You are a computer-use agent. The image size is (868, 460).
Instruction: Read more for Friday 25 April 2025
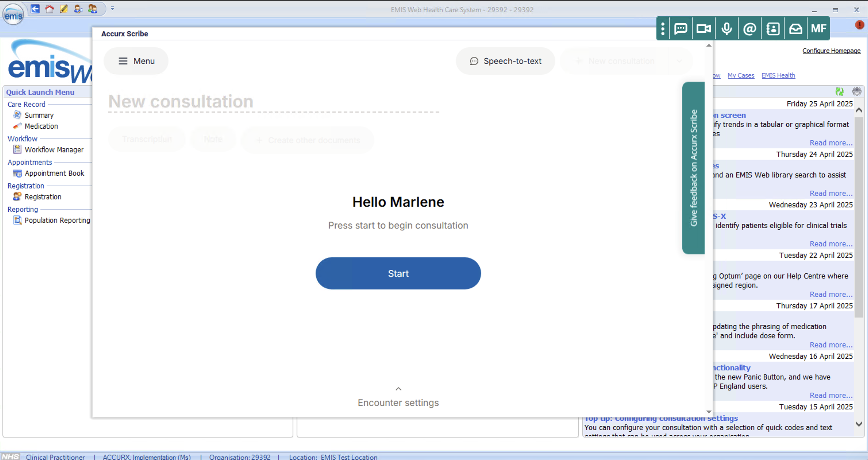click(831, 143)
